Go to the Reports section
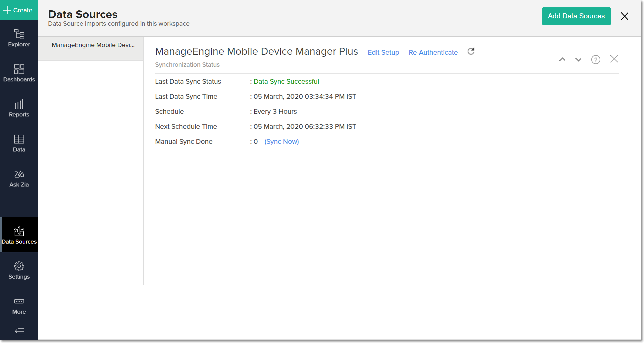 19,108
